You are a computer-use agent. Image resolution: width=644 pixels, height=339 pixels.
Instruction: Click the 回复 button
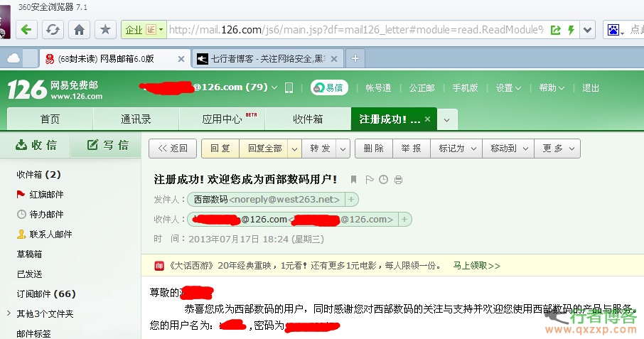pyautogui.click(x=220, y=148)
